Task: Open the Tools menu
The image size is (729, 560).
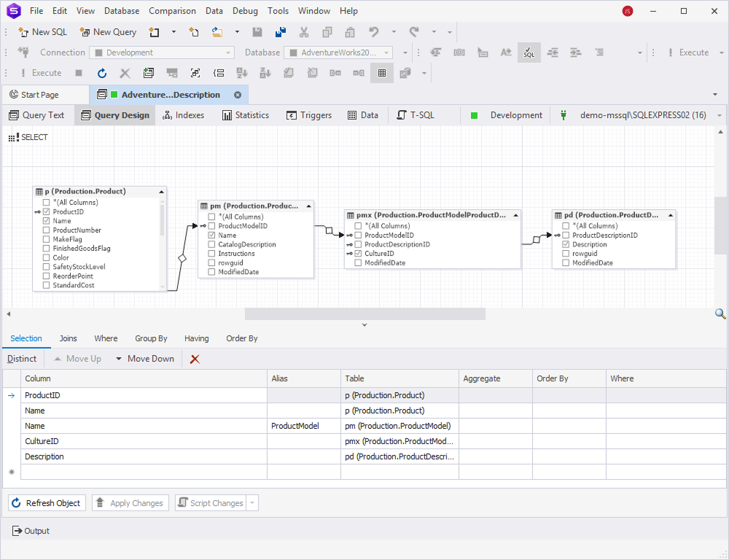Action: click(x=278, y=11)
